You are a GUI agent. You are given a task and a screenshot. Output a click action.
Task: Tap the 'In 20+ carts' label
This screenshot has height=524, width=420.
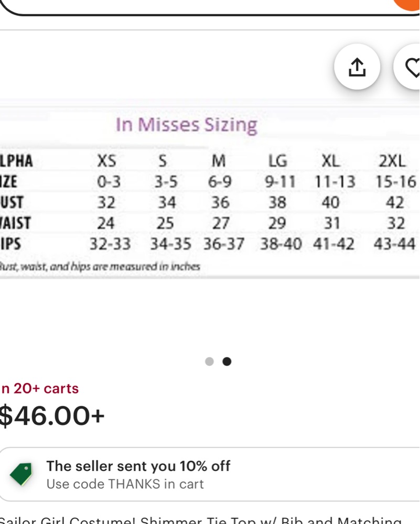point(39,389)
